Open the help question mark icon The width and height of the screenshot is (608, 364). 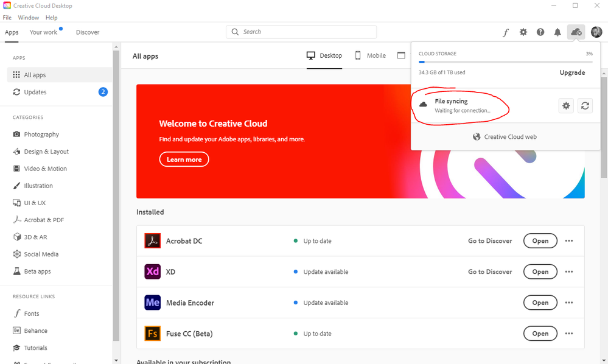[540, 33]
